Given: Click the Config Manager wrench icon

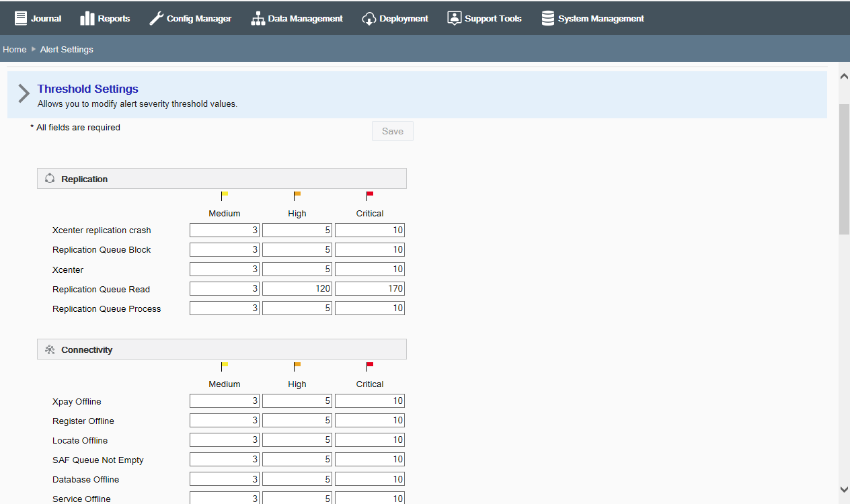Looking at the screenshot, I should (x=156, y=18).
